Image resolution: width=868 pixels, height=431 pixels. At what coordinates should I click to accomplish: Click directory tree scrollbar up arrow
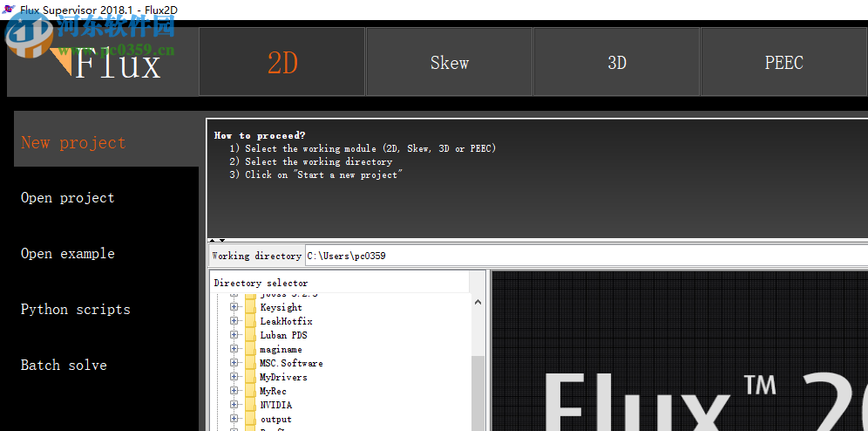click(x=478, y=303)
